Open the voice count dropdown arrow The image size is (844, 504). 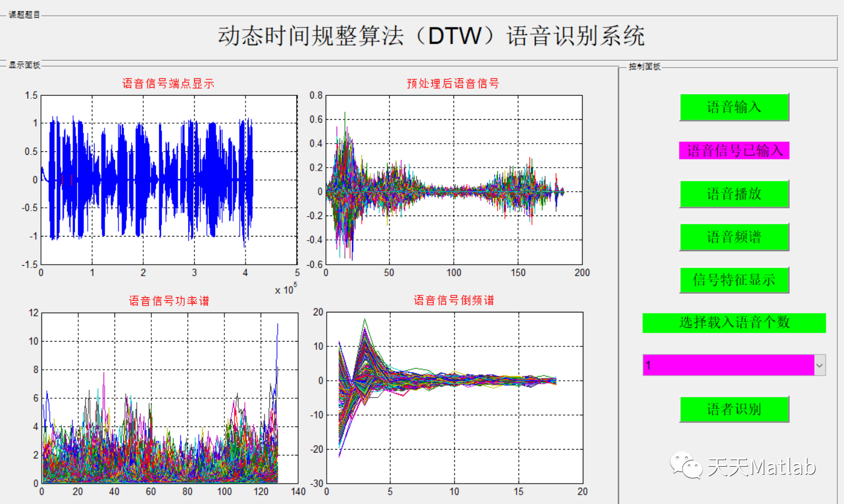(x=821, y=365)
